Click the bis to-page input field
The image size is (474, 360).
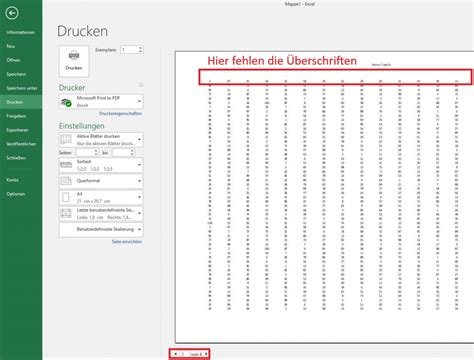(121, 153)
